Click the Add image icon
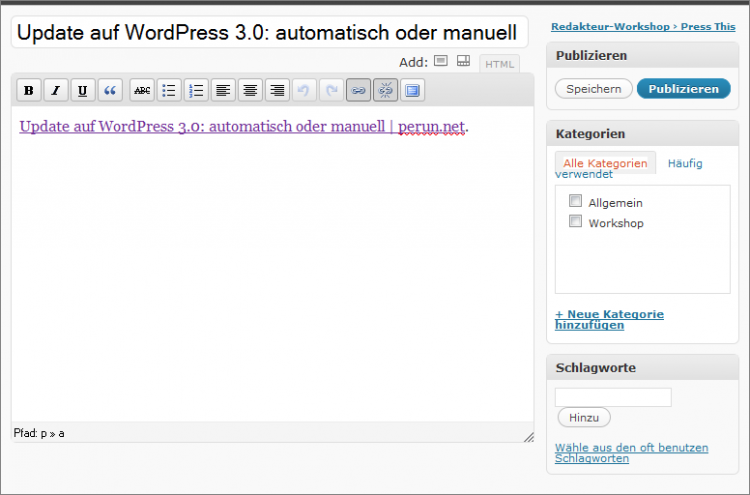 click(x=441, y=62)
